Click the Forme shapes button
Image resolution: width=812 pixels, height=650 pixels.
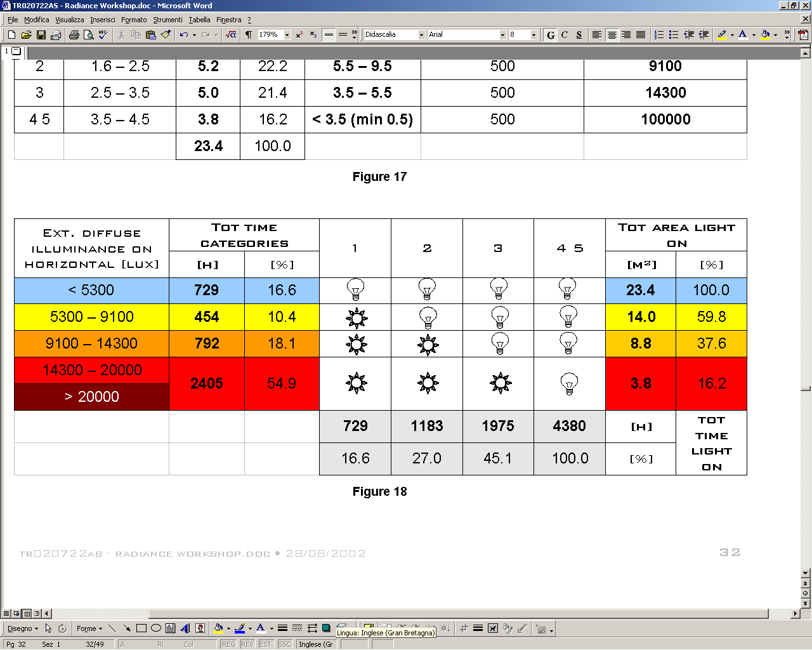click(89, 628)
